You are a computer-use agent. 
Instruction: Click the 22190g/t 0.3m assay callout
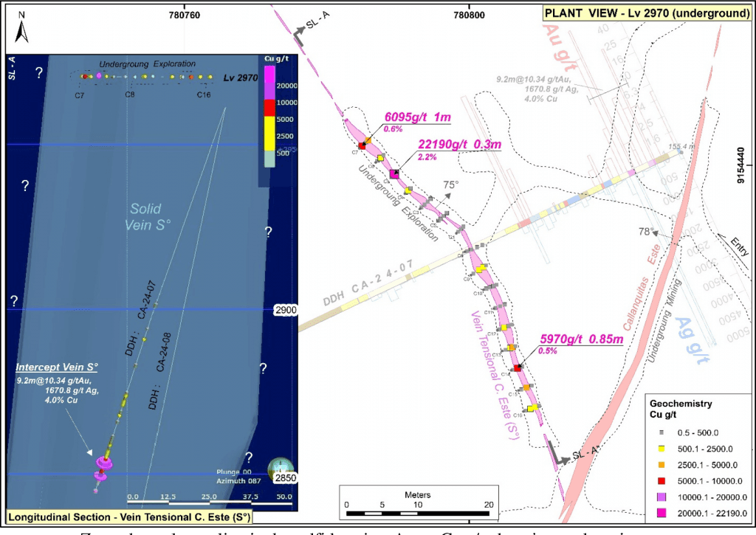click(459, 144)
